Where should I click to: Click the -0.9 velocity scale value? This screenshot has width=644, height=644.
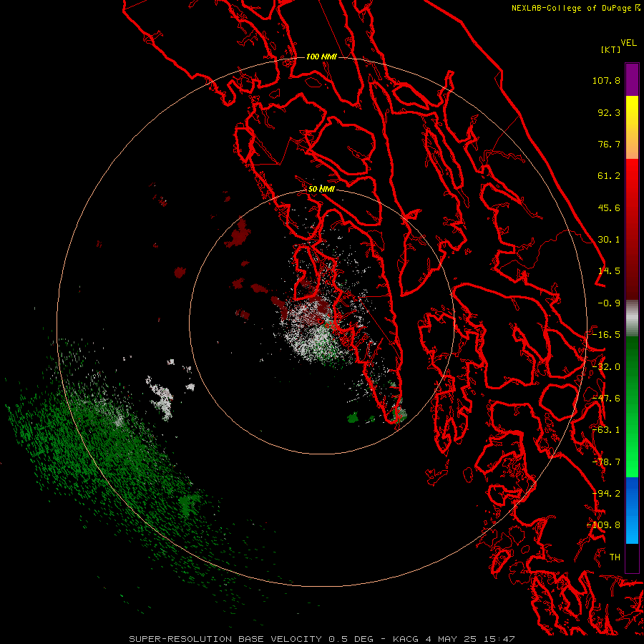[x=609, y=303]
